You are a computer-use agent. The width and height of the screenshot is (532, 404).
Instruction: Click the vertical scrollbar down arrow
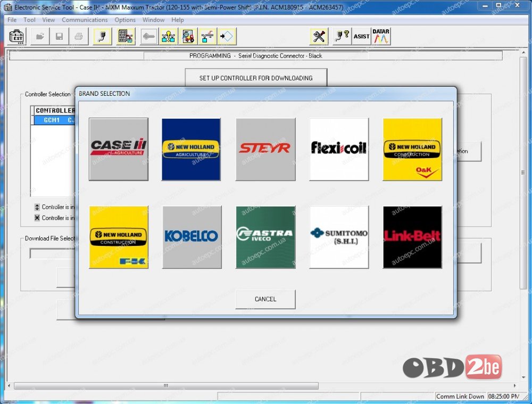click(x=523, y=377)
